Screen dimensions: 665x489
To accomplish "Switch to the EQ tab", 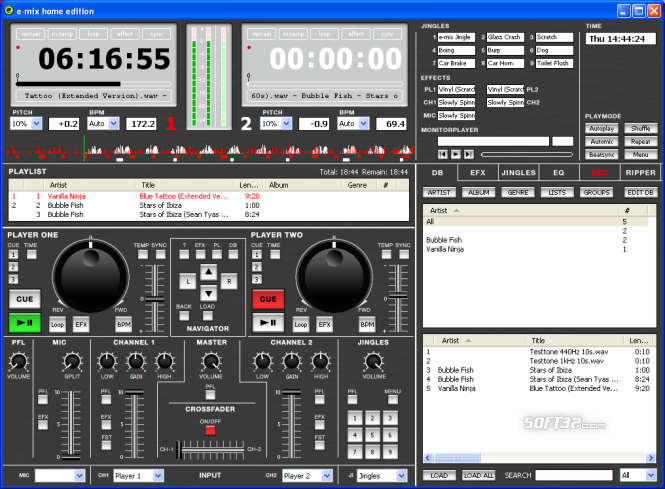I will (559, 173).
